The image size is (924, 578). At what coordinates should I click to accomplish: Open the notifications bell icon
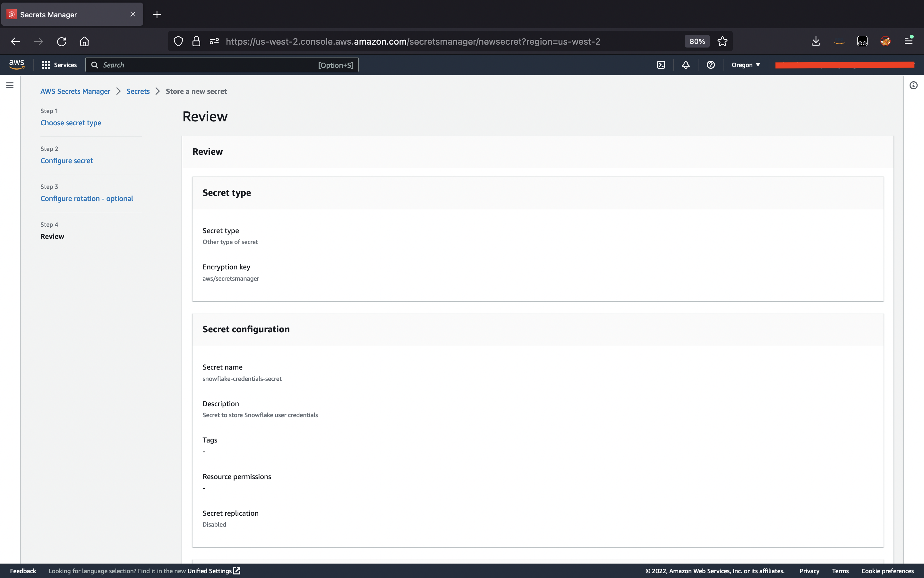686,65
